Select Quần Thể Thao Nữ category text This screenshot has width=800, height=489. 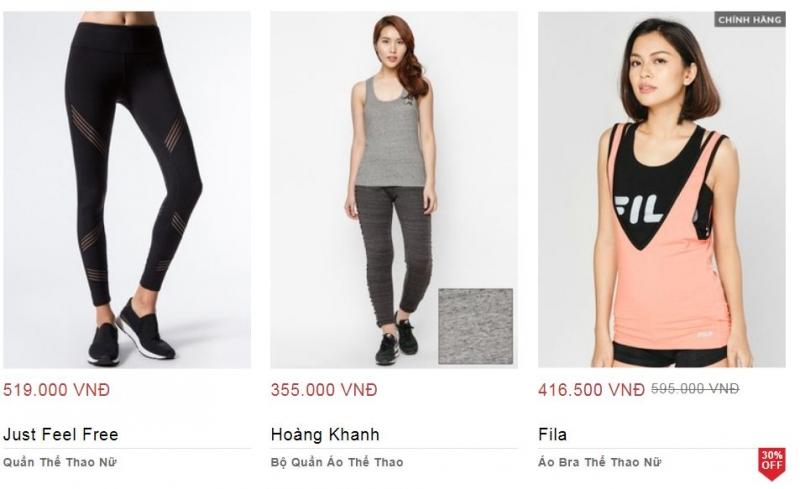[x=60, y=462]
